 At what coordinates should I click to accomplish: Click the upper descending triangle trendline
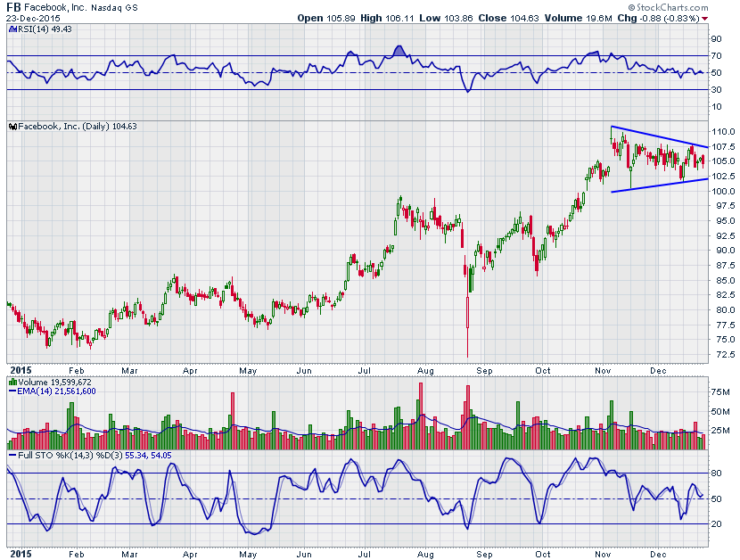tap(660, 136)
